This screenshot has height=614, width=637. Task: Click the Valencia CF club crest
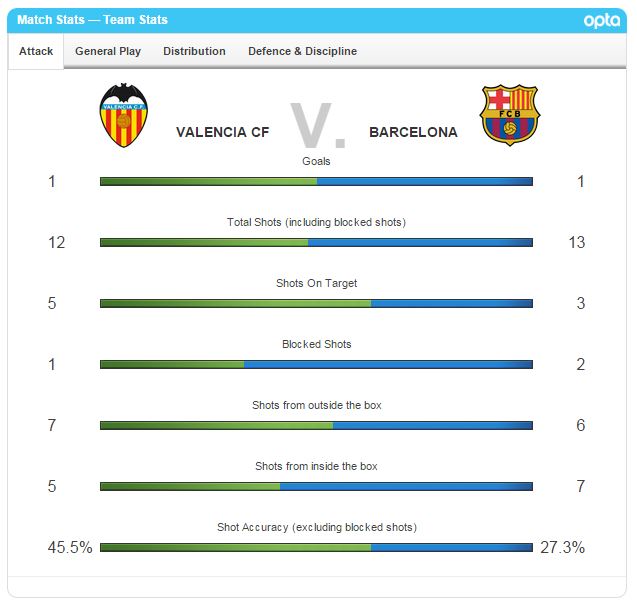pos(124,115)
